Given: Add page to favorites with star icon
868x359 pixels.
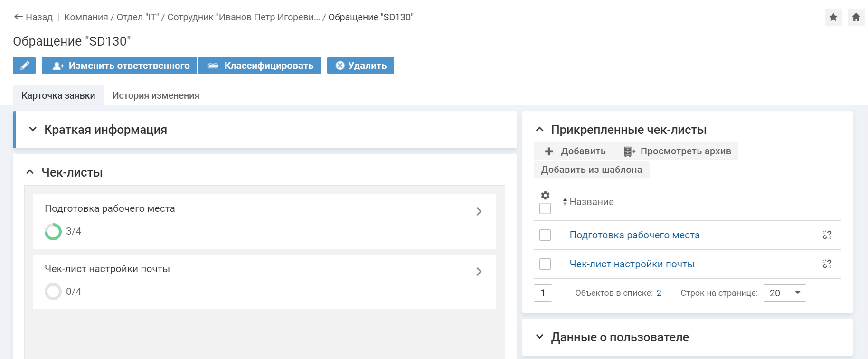Looking at the screenshot, I should tap(833, 18).
